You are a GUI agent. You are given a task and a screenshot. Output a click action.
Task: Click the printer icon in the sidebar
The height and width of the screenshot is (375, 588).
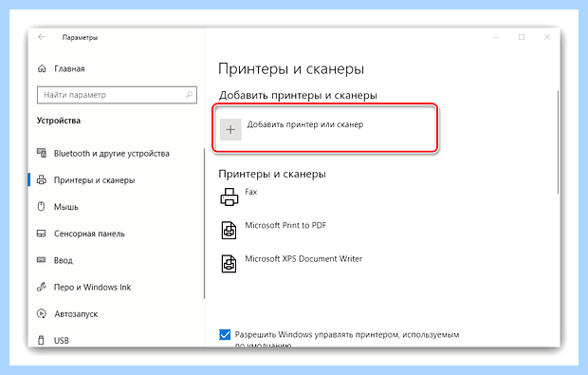pyautogui.click(x=42, y=179)
